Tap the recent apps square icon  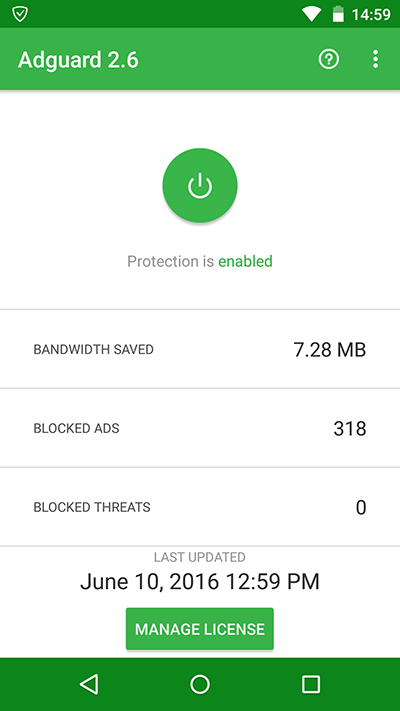(311, 684)
